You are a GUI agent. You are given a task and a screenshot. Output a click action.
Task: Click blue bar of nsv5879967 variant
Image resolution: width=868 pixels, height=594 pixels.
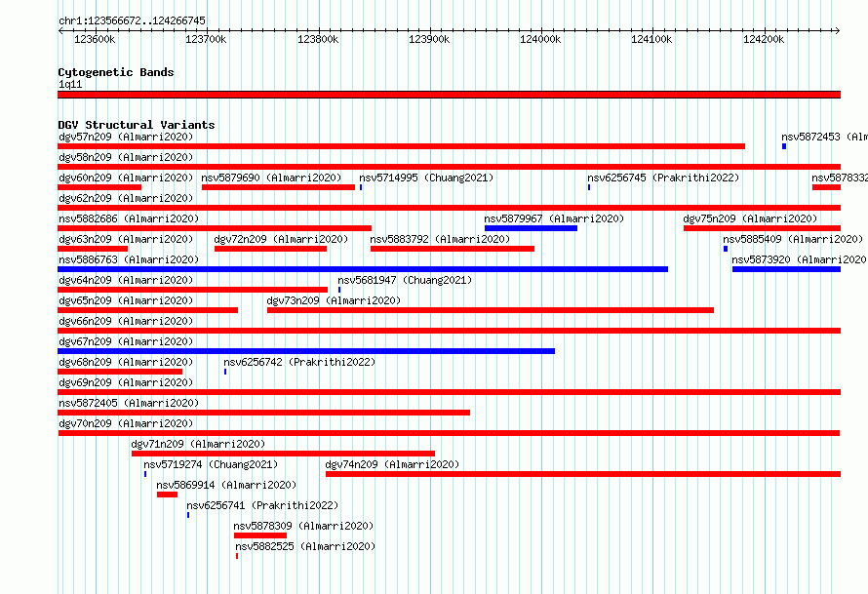pyautogui.click(x=531, y=228)
